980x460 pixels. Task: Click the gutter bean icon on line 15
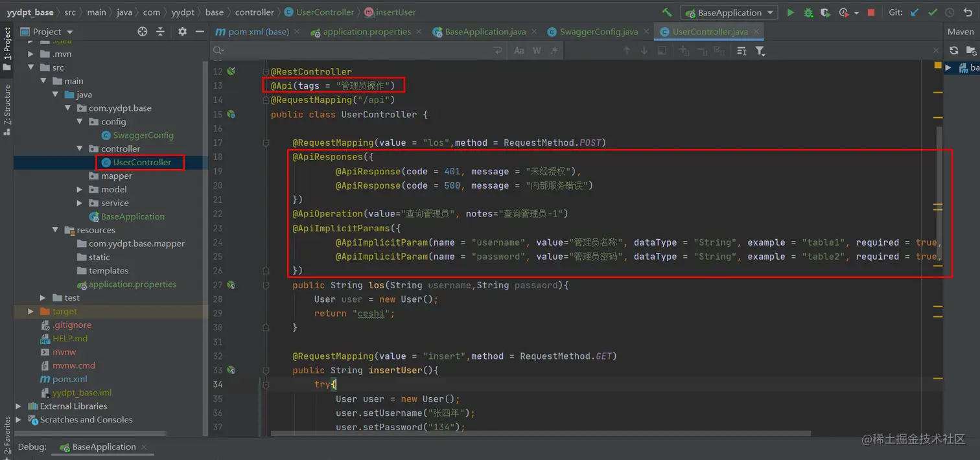click(231, 114)
